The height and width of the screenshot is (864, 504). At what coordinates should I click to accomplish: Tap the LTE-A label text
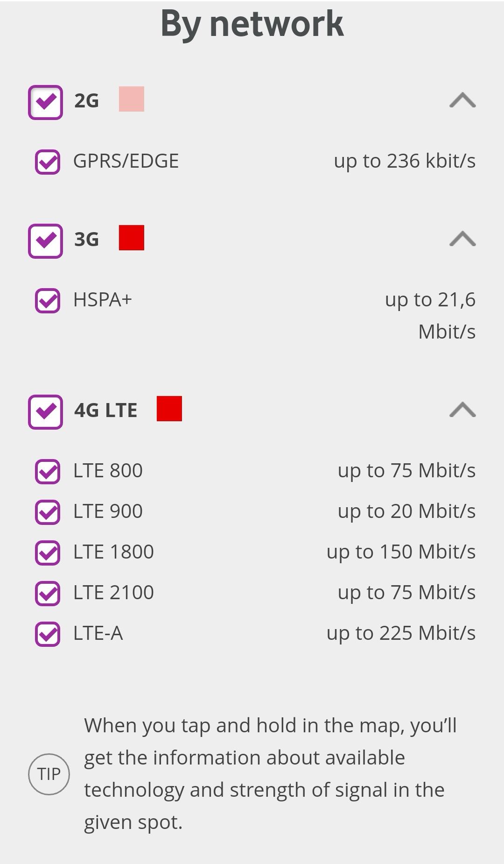point(98,633)
